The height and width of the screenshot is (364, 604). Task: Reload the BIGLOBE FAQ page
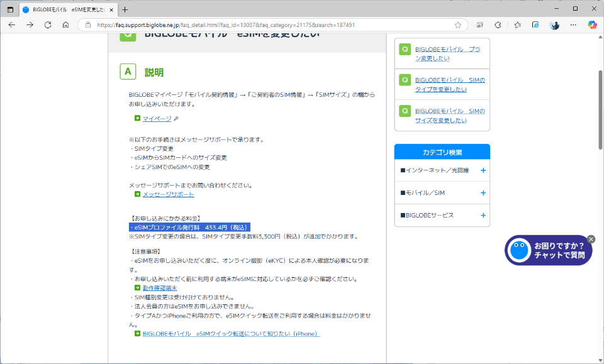[48, 25]
